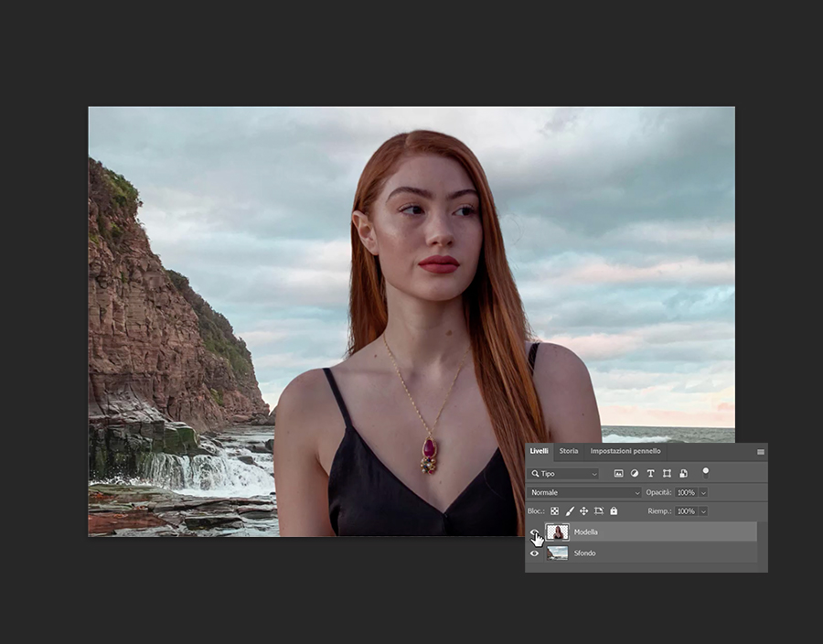The height and width of the screenshot is (644, 823).
Task: Lock image pixels brush icon
Action: [x=570, y=510]
